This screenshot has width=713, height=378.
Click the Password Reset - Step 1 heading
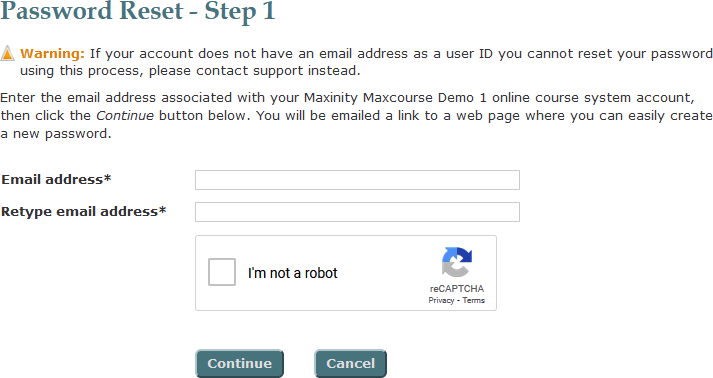(138, 11)
